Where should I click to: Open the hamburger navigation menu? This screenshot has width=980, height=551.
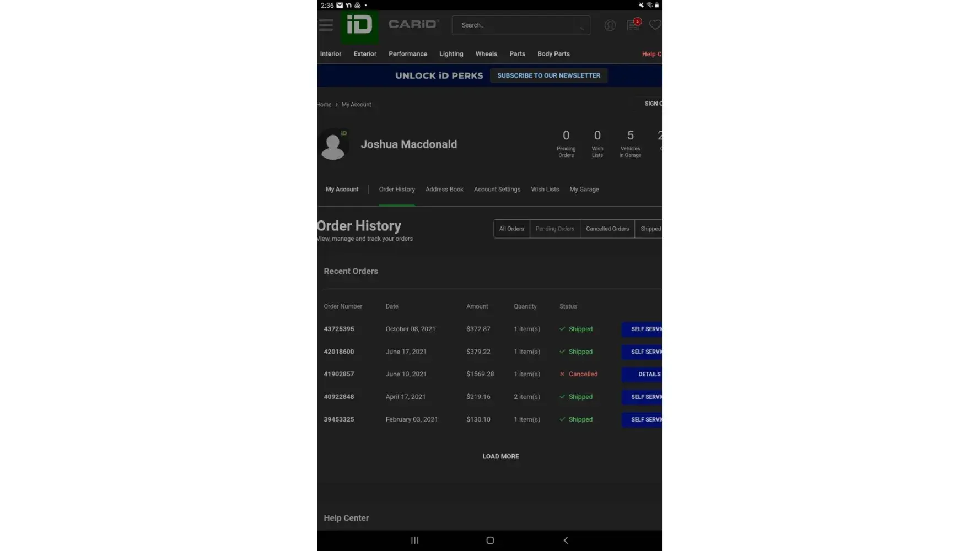tap(326, 25)
